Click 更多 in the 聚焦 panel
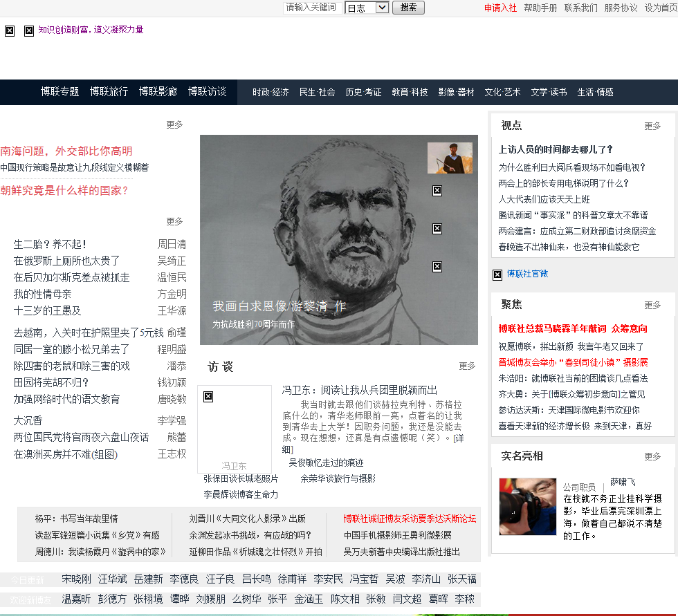The width and height of the screenshot is (678, 616). 652,306
